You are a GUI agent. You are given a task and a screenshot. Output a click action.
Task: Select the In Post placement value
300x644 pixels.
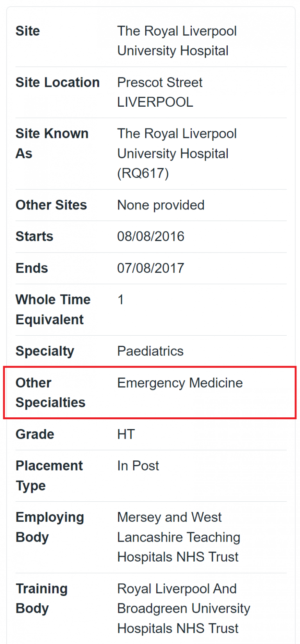(x=138, y=466)
